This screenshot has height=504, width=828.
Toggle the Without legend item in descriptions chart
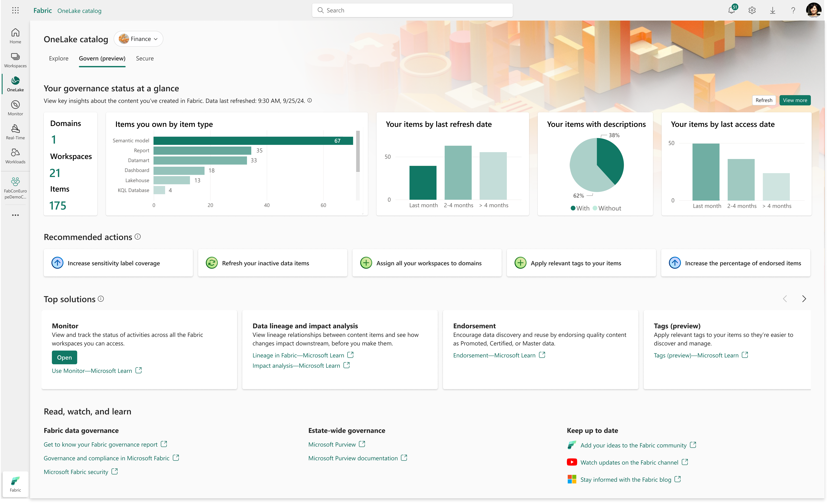pos(607,208)
